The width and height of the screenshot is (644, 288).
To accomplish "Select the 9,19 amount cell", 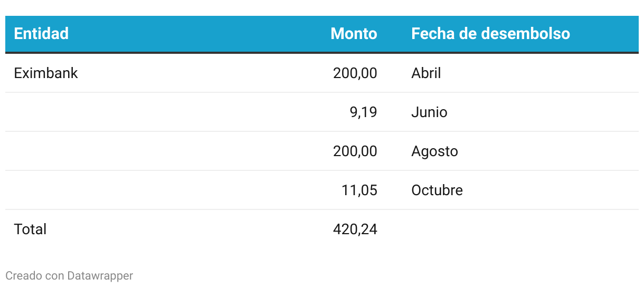I will click(363, 112).
